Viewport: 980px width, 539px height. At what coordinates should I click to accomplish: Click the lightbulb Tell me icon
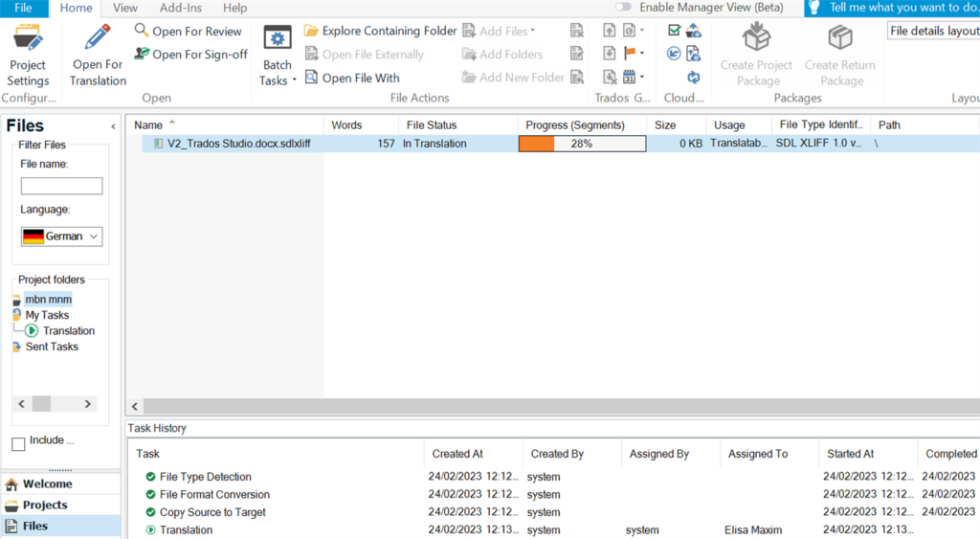(813, 8)
